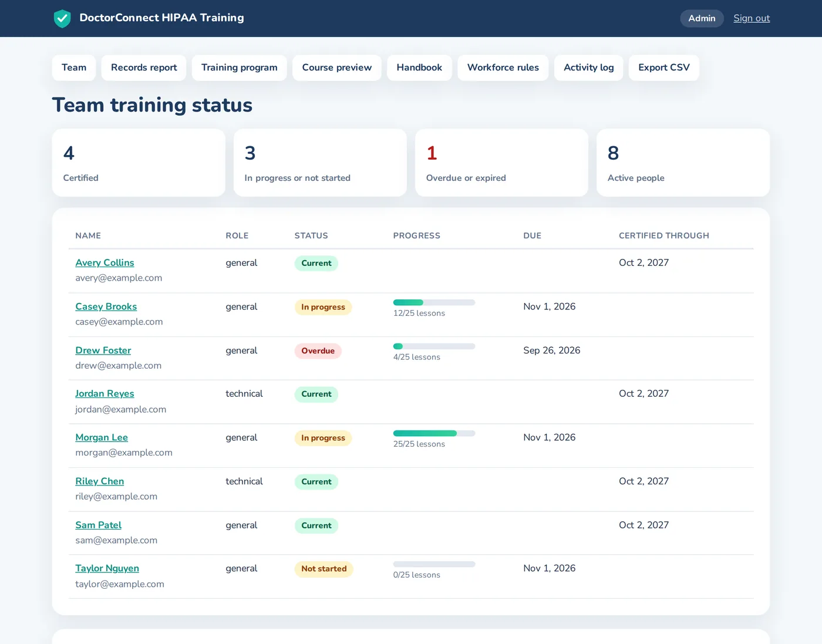Click Taylor Nguyen 0/25 lessons progress bar
This screenshot has height=644, width=822.
[x=434, y=564]
